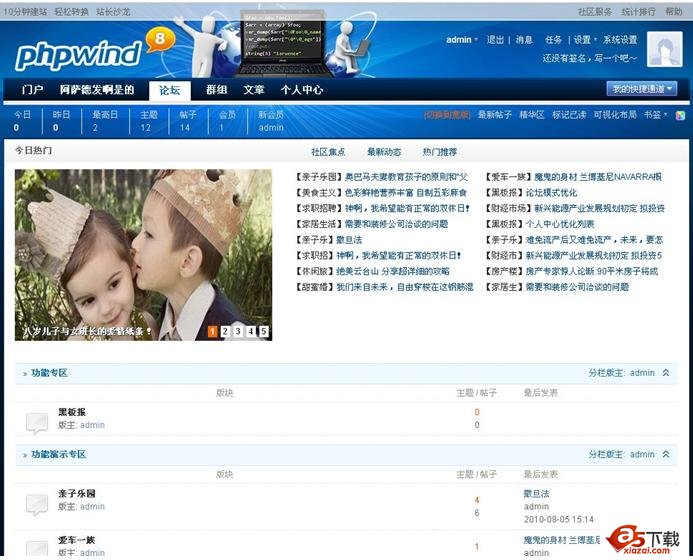Open 最新帖子 link
Screen dimensions: 693x560
(x=495, y=115)
